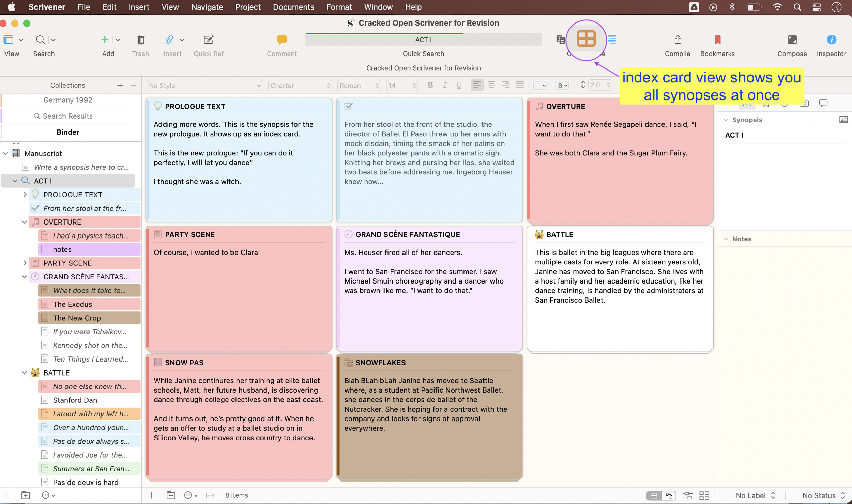Click inside the Quick Search field showing ACT I
The width and height of the screenshot is (852, 504).
[x=423, y=40]
